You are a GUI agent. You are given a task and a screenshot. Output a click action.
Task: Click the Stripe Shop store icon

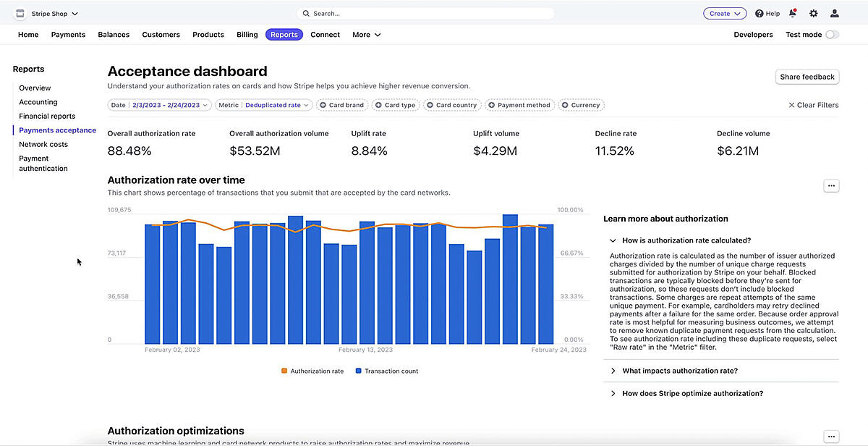point(20,14)
